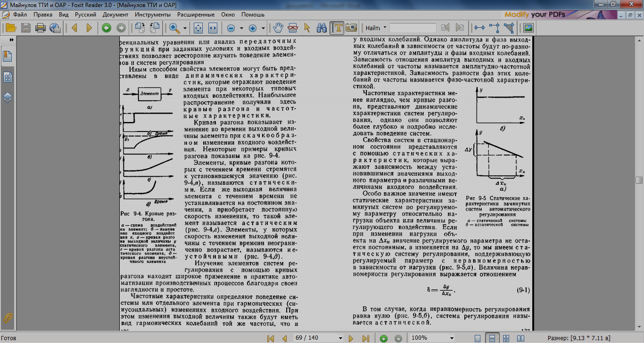The width and height of the screenshot is (644, 343).
Task: Open the Pages thumbnails panel in sidebar
Action: point(8,77)
